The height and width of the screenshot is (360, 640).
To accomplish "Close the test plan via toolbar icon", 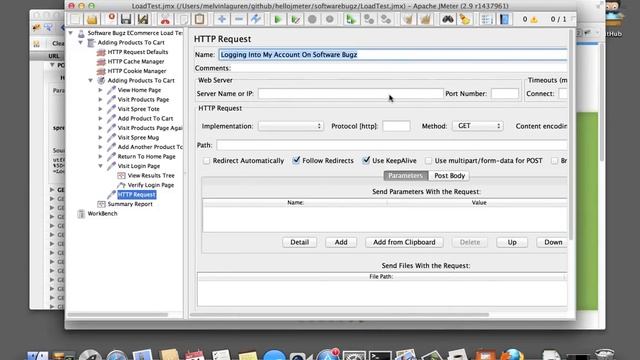I will [x=111, y=19].
